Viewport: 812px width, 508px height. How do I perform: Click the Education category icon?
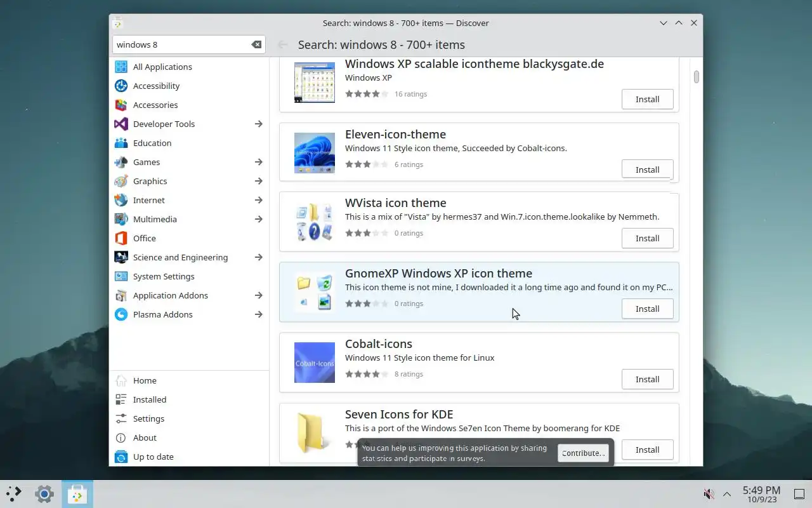point(121,143)
